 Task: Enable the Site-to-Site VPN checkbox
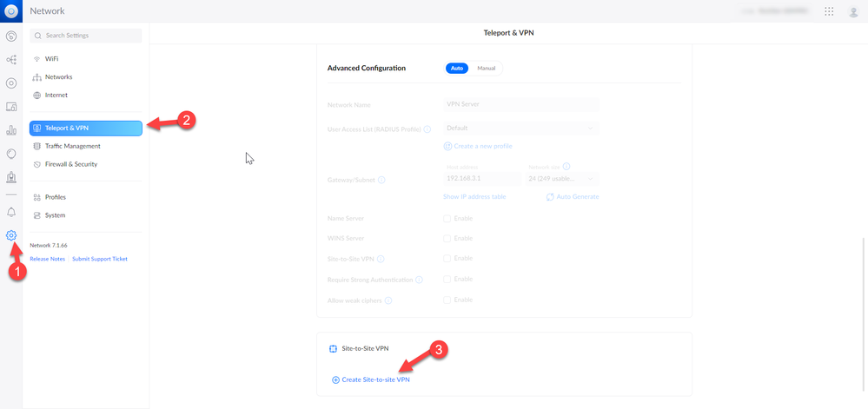click(x=447, y=258)
